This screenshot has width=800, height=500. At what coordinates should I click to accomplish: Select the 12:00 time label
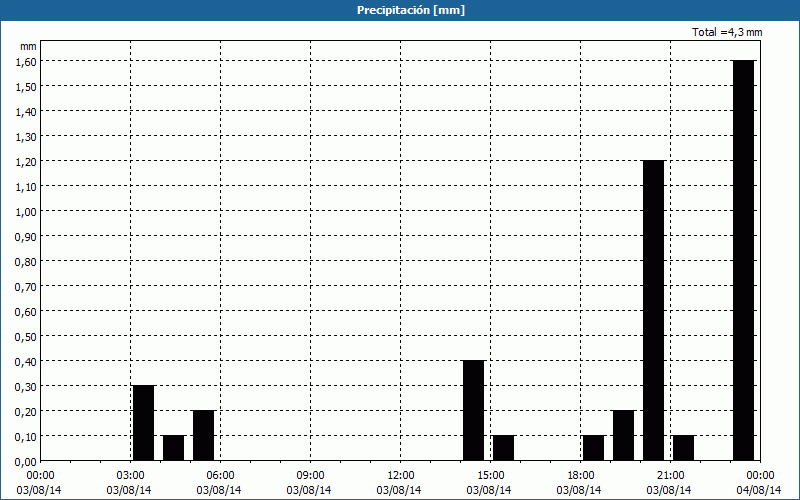(x=401, y=476)
